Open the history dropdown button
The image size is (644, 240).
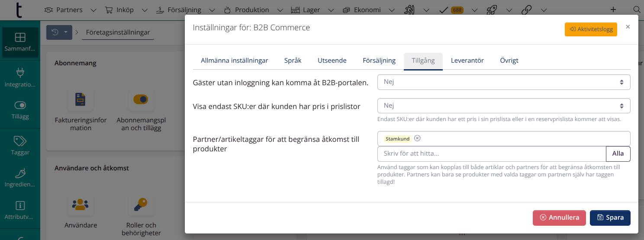(59, 32)
